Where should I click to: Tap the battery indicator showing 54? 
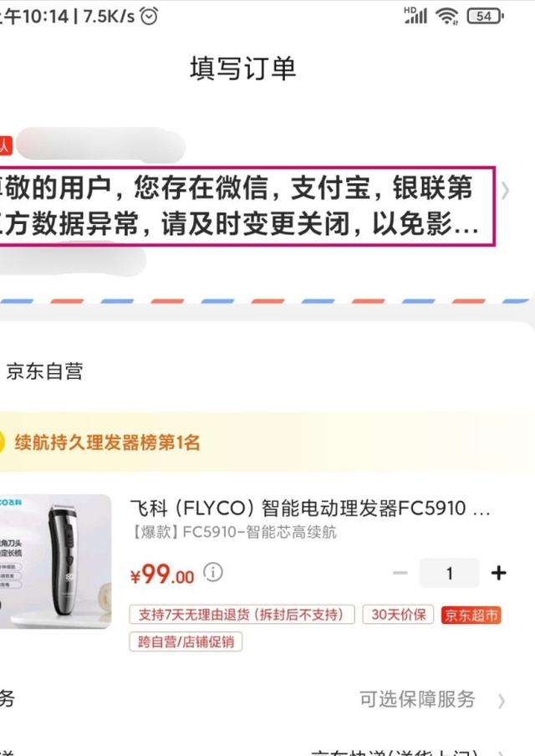point(486,17)
